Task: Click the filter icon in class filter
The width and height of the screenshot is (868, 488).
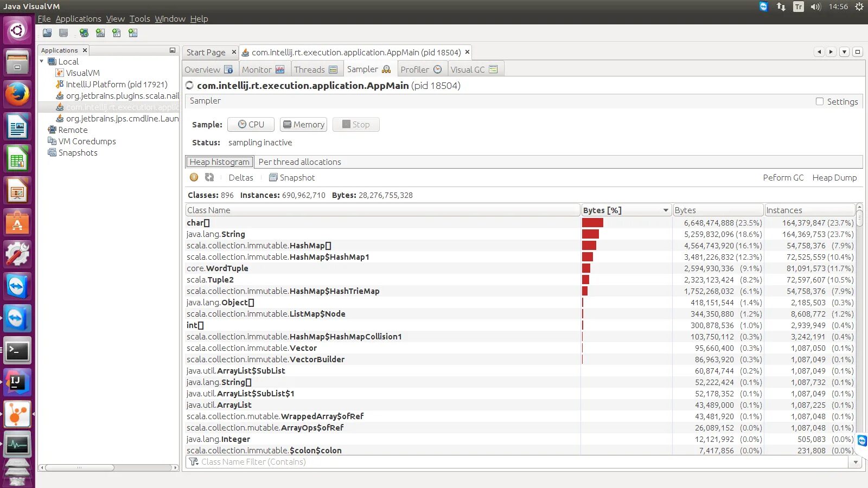Action: (194, 462)
